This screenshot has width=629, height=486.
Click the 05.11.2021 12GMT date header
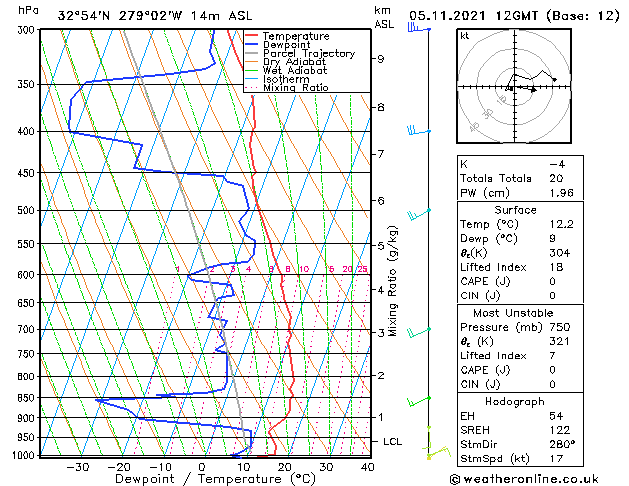coord(514,16)
